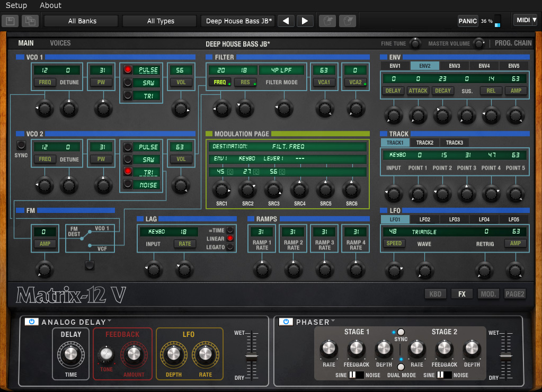The image size is (542, 392).
Task: Click the Analog Delay TIME knob
Action: [x=71, y=354]
